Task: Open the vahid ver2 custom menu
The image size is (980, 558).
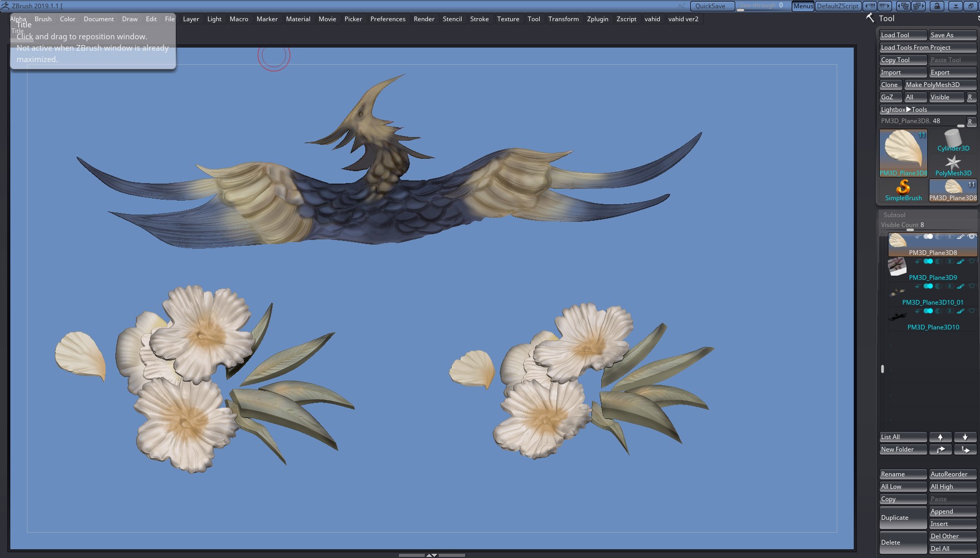Action: tap(683, 19)
